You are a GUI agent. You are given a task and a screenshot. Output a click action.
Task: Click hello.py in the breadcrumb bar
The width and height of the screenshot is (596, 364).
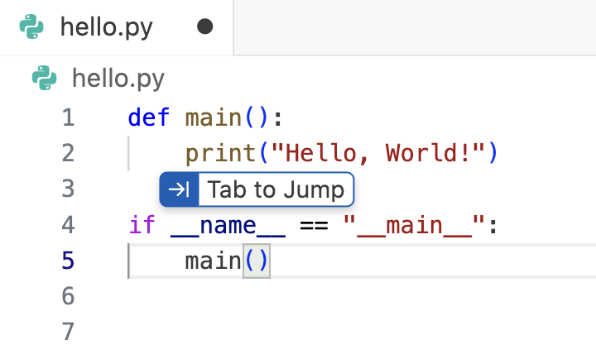tap(118, 79)
